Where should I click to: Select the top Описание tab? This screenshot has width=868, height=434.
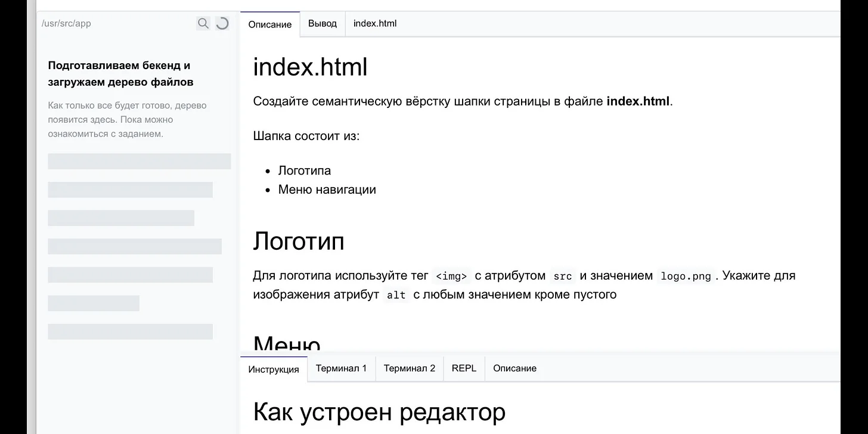270,24
